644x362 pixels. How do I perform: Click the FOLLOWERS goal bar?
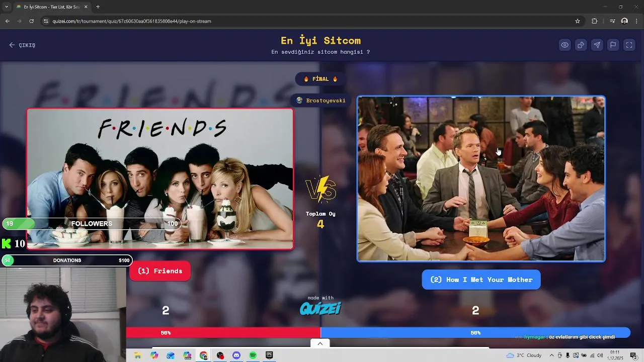tap(92, 224)
